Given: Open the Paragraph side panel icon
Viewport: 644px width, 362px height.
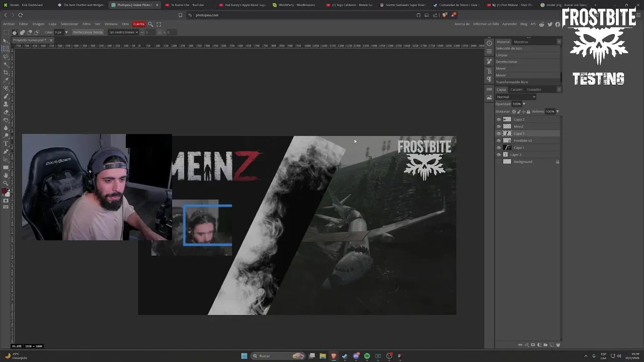Looking at the screenshot, I should click(x=490, y=79).
